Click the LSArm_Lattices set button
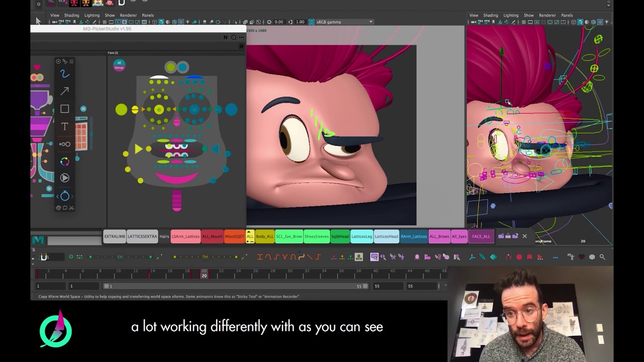The image size is (644, 362). coord(186,236)
